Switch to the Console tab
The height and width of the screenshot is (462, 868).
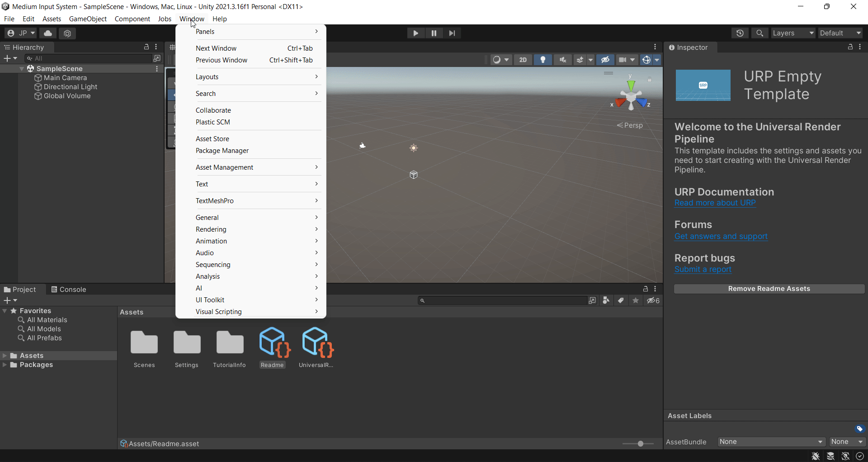pos(68,289)
